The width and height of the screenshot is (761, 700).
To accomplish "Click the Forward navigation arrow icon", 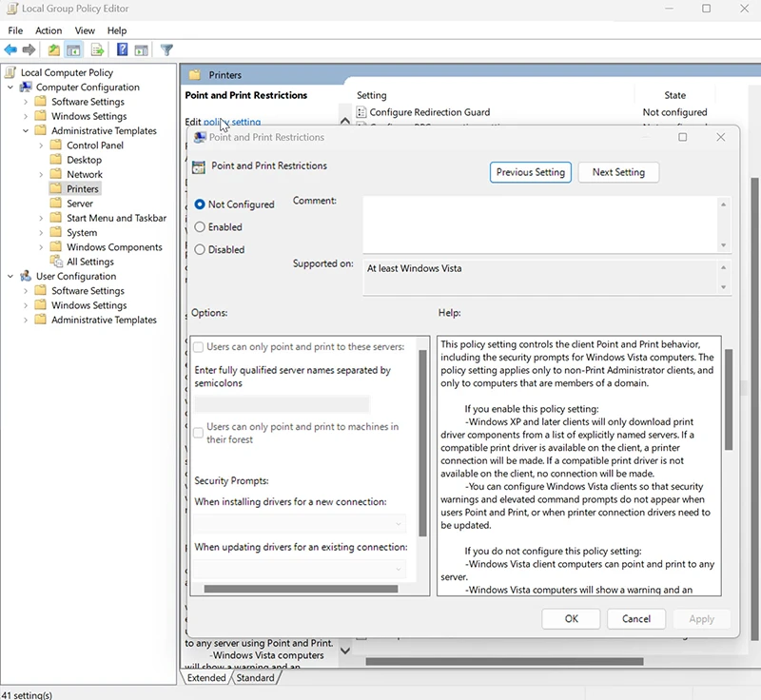I will (x=29, y=49).
